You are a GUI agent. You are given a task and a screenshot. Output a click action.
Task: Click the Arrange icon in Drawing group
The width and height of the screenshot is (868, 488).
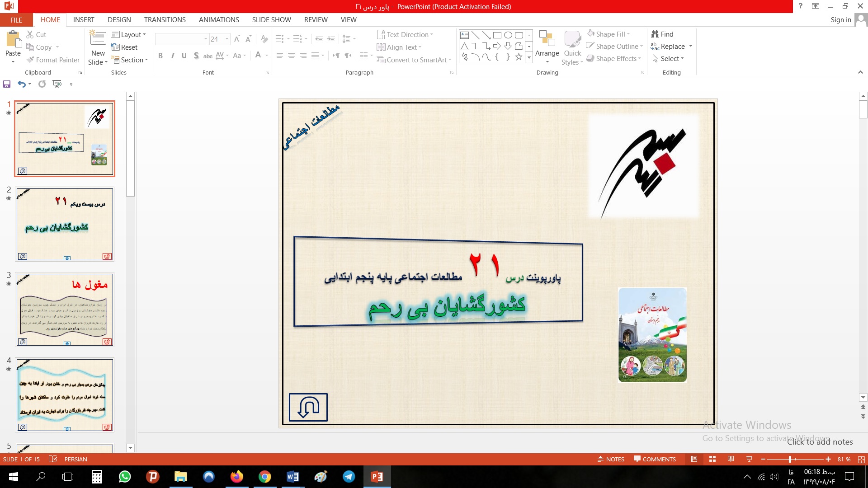(x=547, y=39)
